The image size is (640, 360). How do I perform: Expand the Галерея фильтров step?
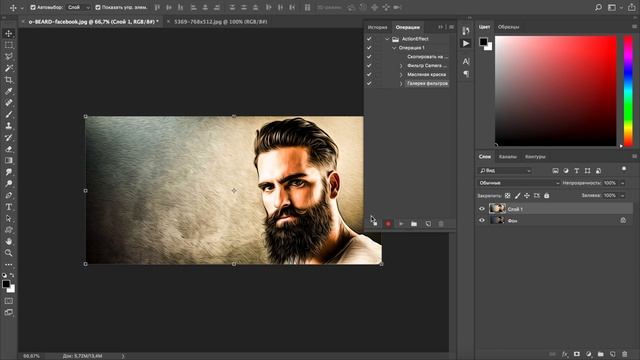coord(401,83)
